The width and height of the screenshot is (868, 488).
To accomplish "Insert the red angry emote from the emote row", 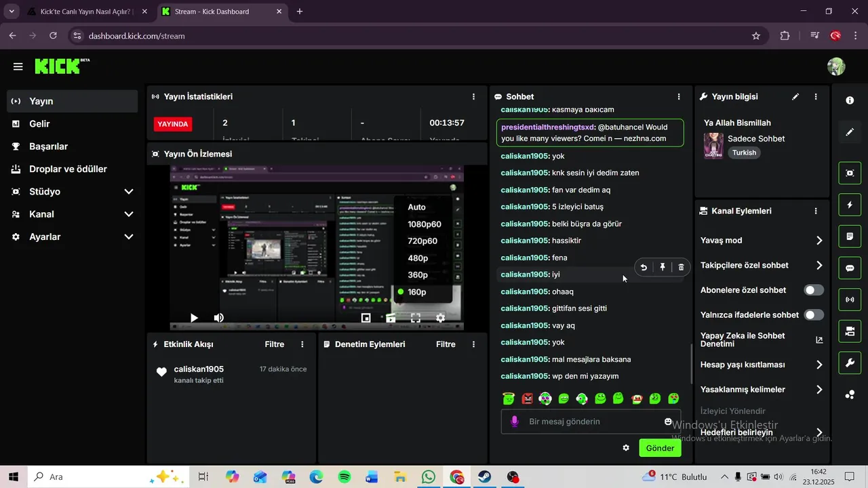I will click(527, 399).
